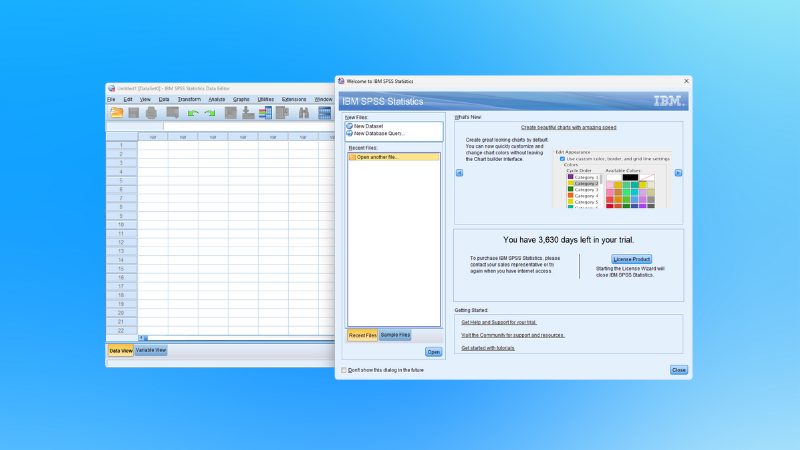
Task: Open the Analyze menu
Action: click(x=217, y=99)
